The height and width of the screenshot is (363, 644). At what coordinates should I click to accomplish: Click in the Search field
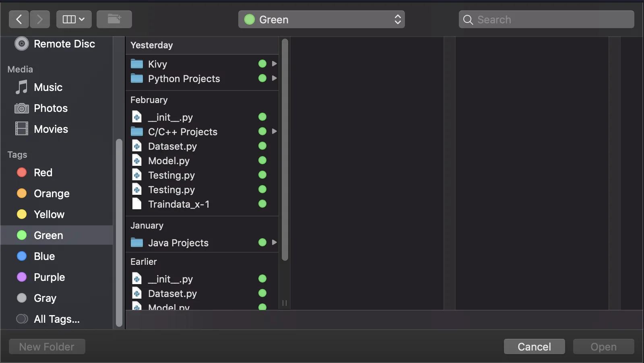[546, 19]
